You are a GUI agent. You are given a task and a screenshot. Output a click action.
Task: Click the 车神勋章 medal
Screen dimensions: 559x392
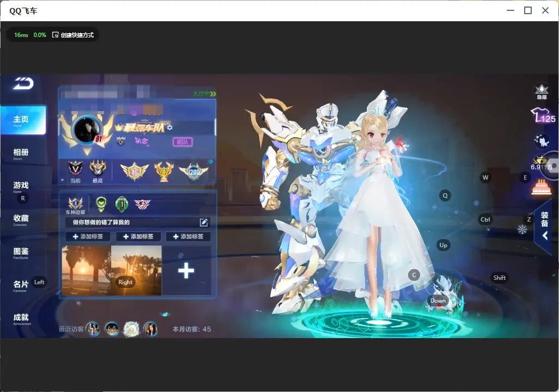click(76, 206)
